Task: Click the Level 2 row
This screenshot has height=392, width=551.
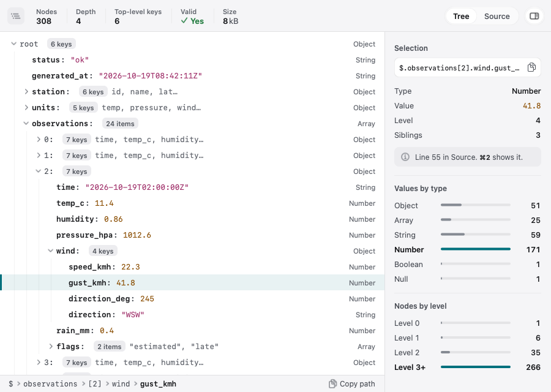Action: (x=467, y=353)
